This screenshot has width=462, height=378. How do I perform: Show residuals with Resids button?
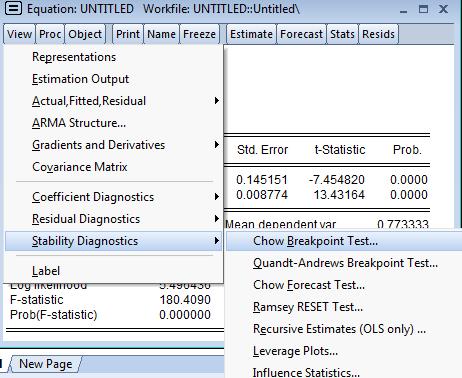378,34
